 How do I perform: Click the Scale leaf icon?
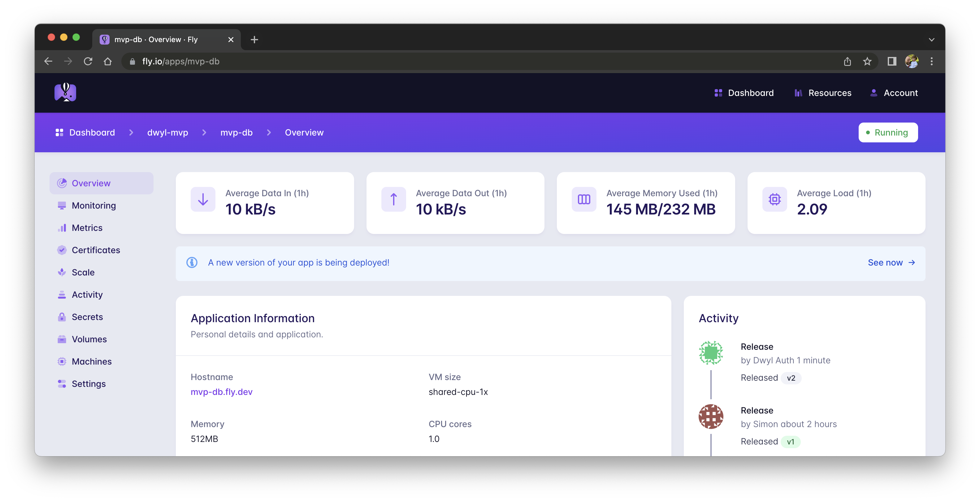coord(62,272)
